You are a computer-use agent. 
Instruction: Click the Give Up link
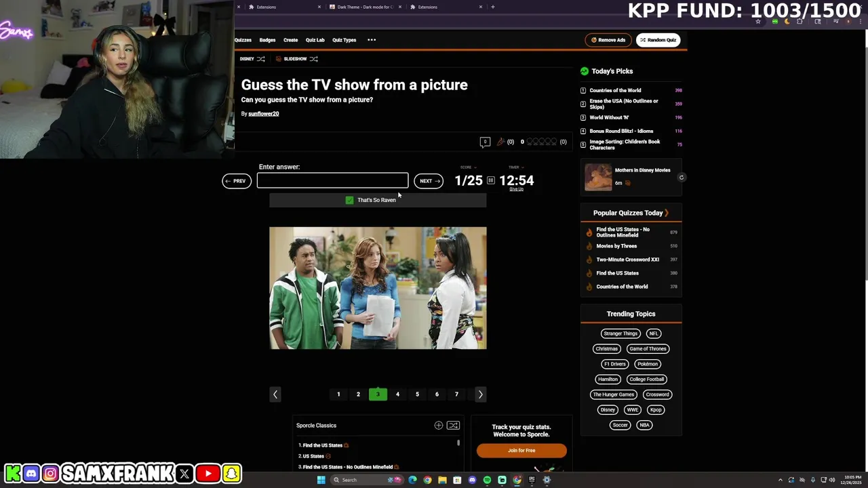click(516, 189)
